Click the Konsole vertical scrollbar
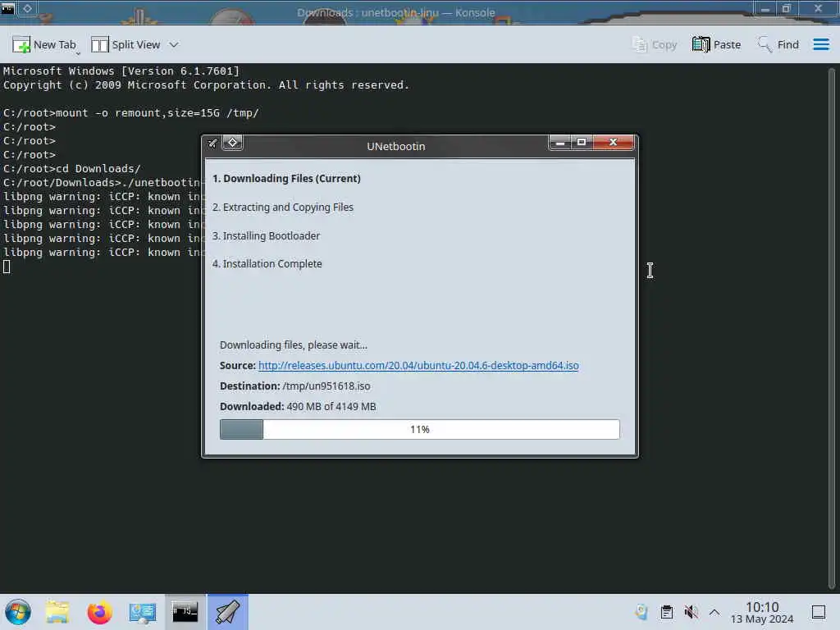The image size is (840, 630). point(832,326)
